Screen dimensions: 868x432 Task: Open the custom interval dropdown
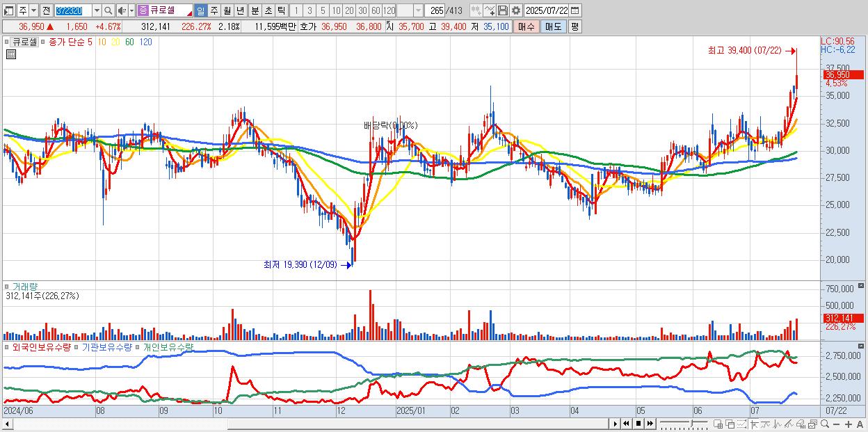418,10
